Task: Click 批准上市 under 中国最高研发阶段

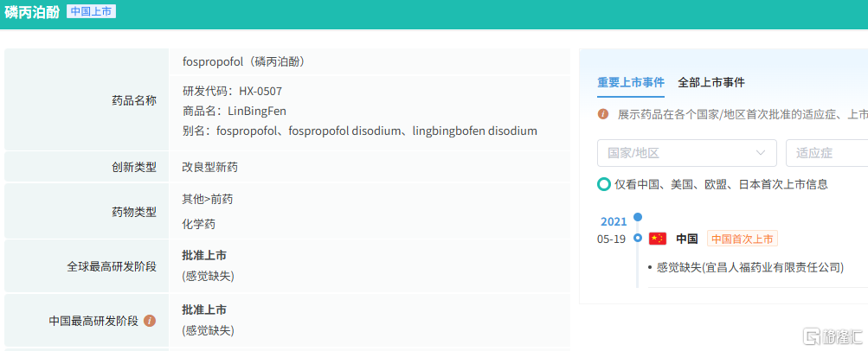Action: pyautogui.click(x=204, y=310)
